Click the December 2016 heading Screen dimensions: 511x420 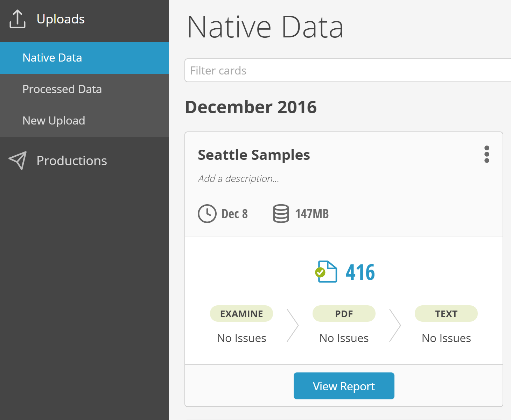click(x=251, y=107)
